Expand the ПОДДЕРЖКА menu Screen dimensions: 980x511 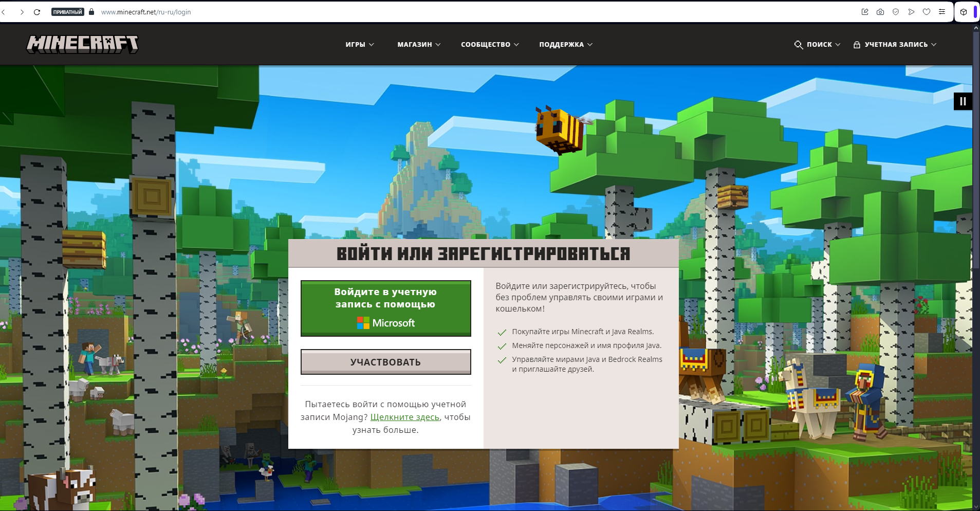point(566,45)
